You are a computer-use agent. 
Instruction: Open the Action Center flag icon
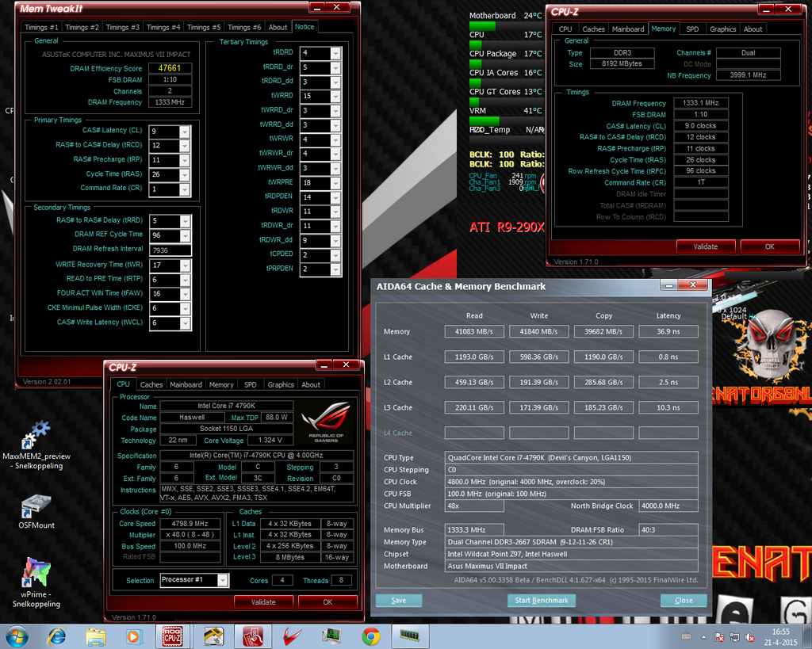coord(718,636)
